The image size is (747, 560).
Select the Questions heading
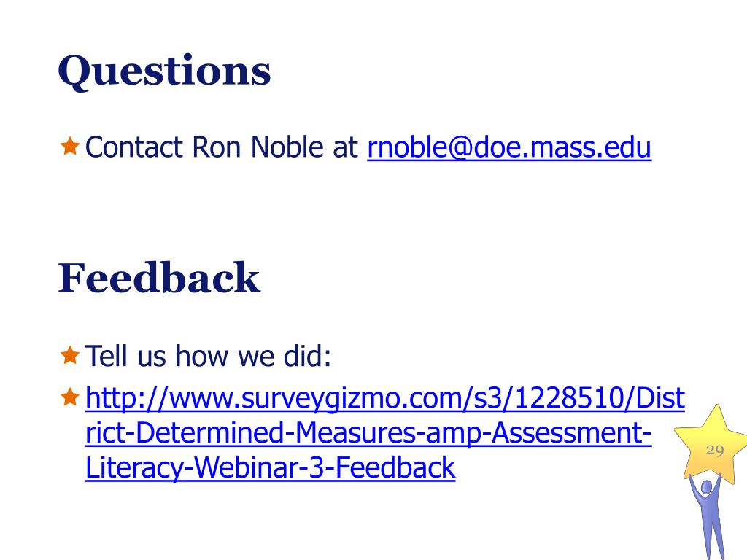[164, 71]
